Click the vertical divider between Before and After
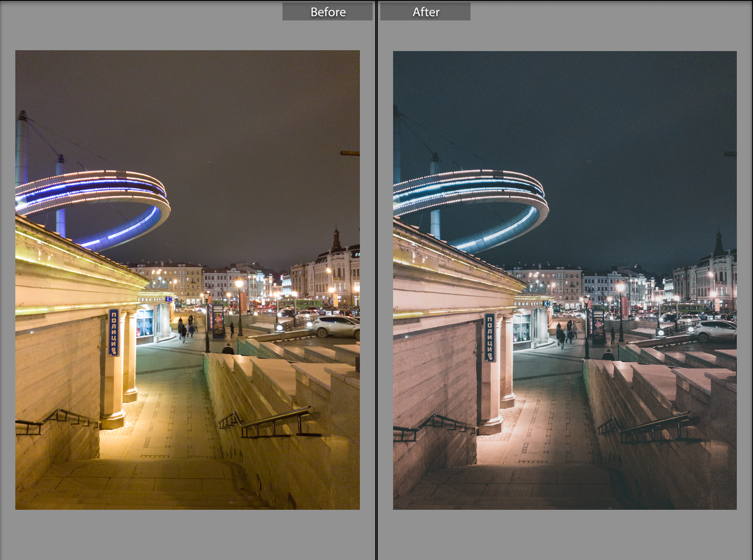 click(376, 280)
